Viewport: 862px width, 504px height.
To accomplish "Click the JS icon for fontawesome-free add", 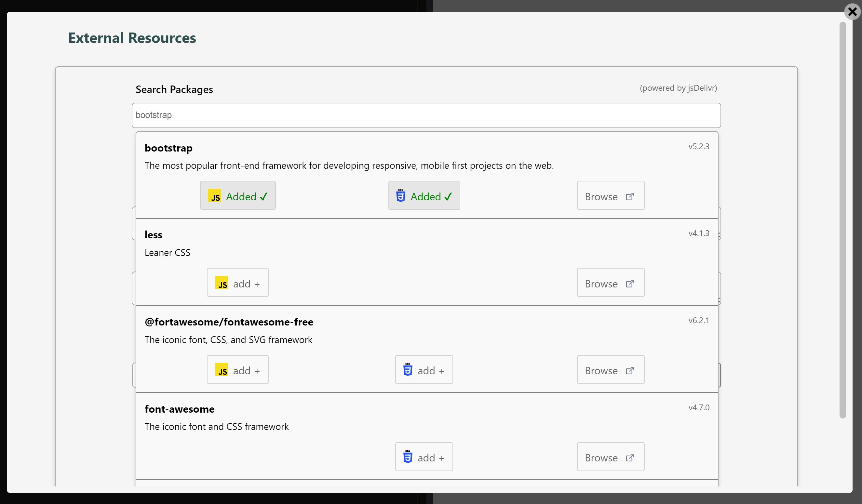I will [x=222, y=370].
